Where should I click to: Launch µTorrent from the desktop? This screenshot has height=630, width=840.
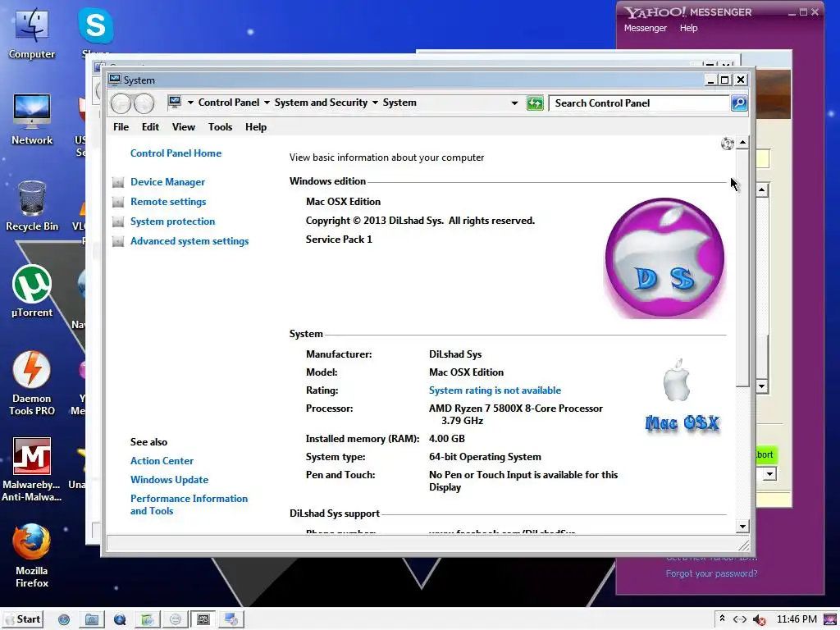click(x=32, y=291)
